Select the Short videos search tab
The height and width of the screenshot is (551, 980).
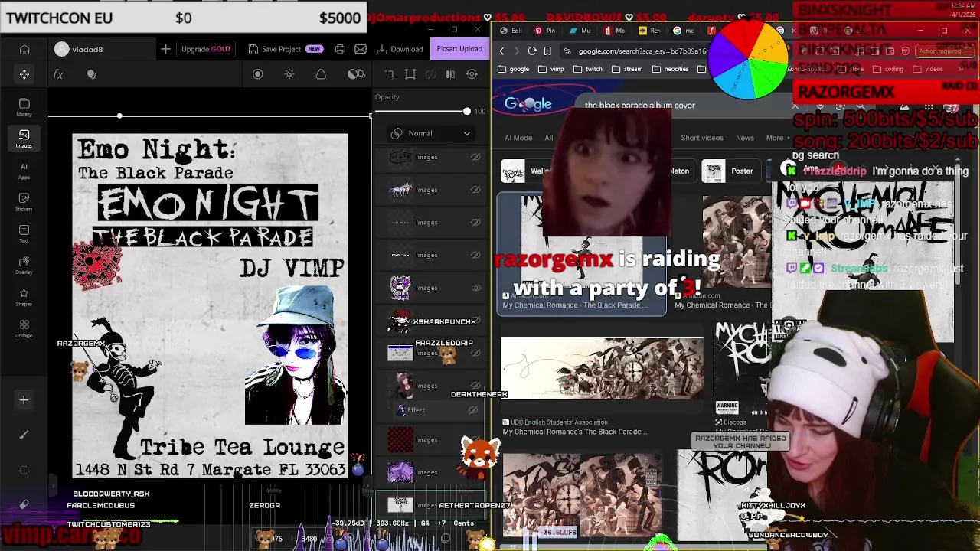click(x=702, y=138)
